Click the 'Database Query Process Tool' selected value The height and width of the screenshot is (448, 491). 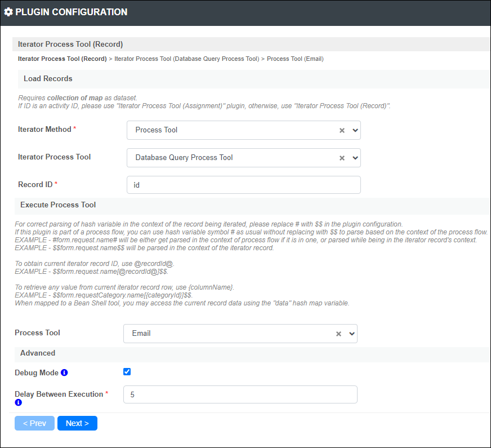click(x=184, y=158)
